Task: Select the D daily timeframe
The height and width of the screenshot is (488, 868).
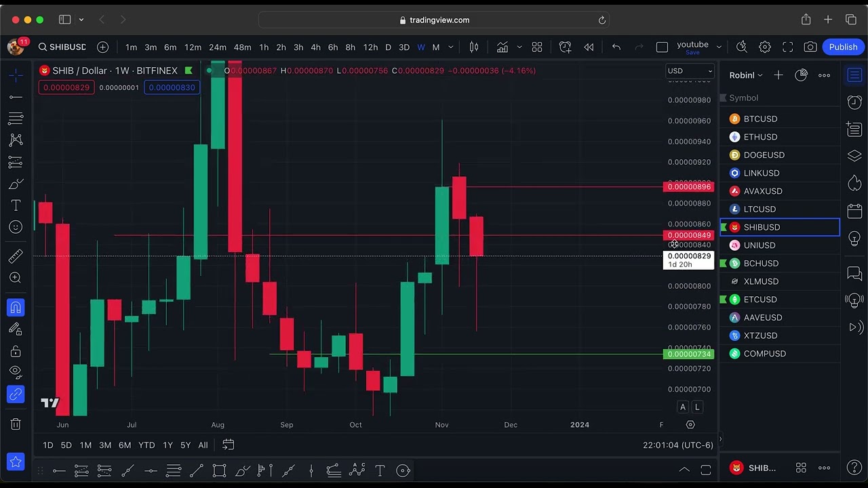Action: point(388,47)
